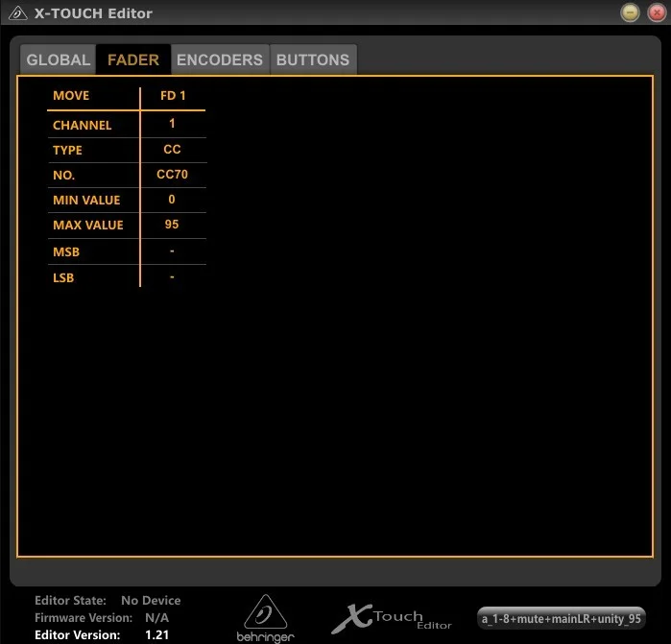
Task: Click the Behringer logo icon
Action: (265, 618)
